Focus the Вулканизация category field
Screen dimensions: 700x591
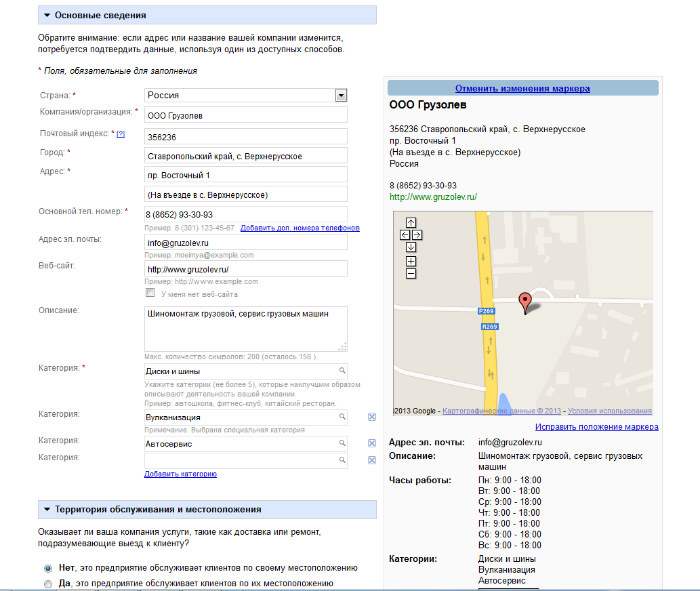click(x=246, y=417)
